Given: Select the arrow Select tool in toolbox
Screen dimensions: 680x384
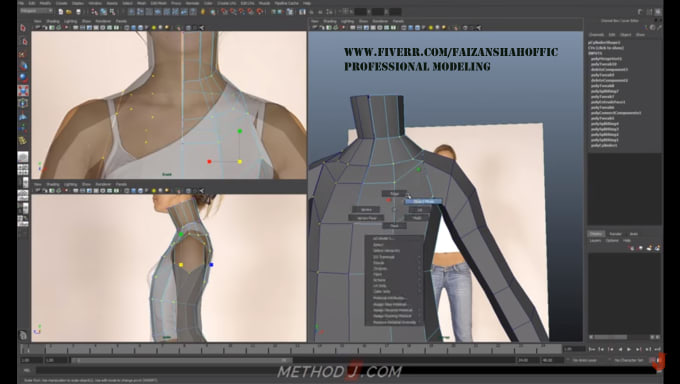Looking at the screenshot, I should pyautogui.click(x=23, y=28).
